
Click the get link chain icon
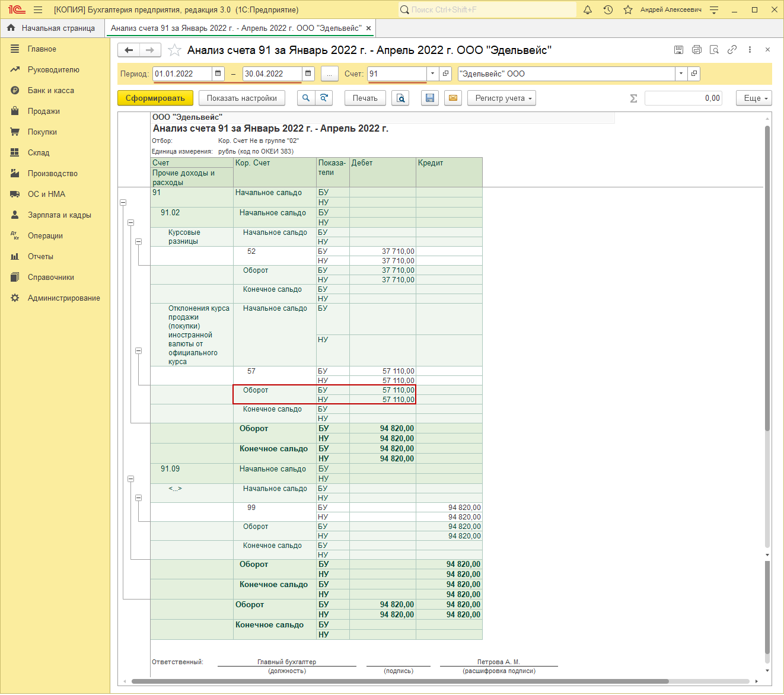click(732, 50)
